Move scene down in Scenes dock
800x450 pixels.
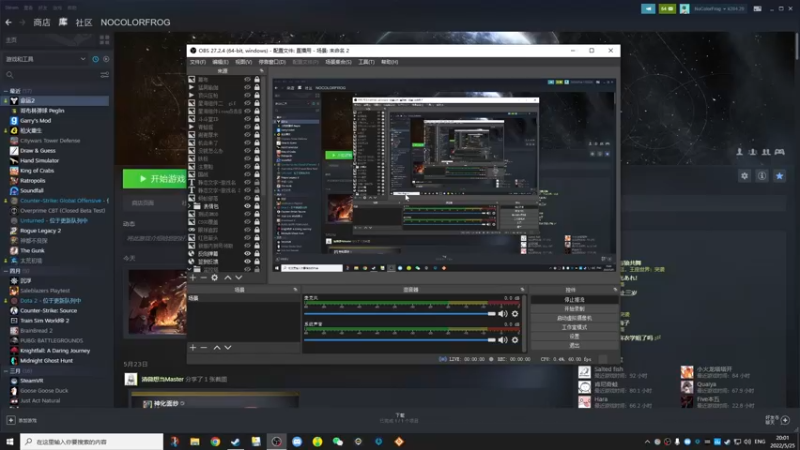(x=228, y=347)
